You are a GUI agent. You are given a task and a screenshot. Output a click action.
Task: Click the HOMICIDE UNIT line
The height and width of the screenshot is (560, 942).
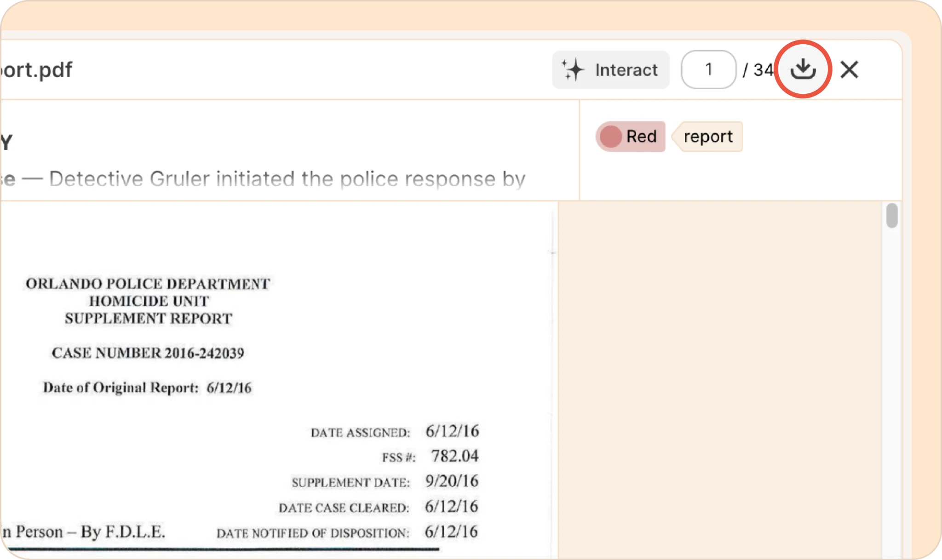tap(149, 301)
